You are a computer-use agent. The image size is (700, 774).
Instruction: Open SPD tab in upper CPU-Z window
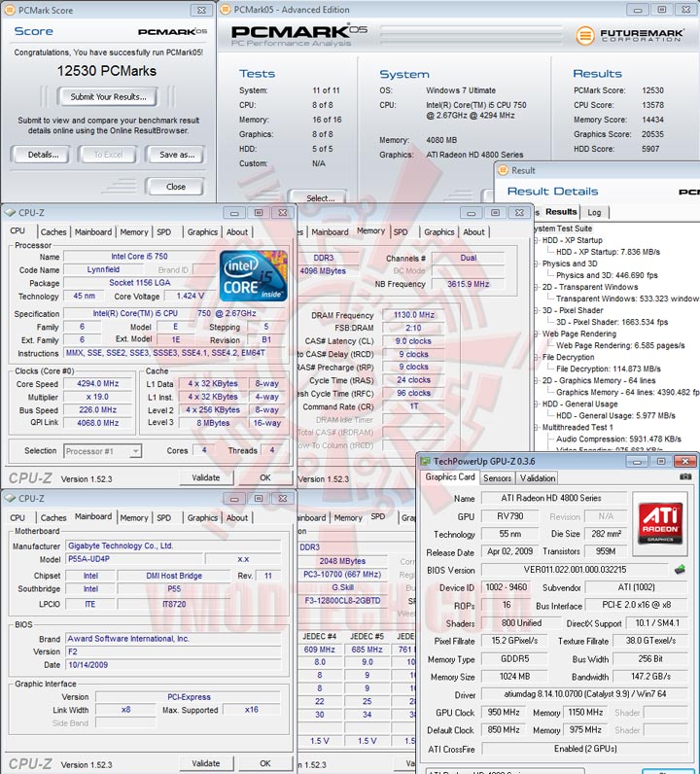coord(164,232)
